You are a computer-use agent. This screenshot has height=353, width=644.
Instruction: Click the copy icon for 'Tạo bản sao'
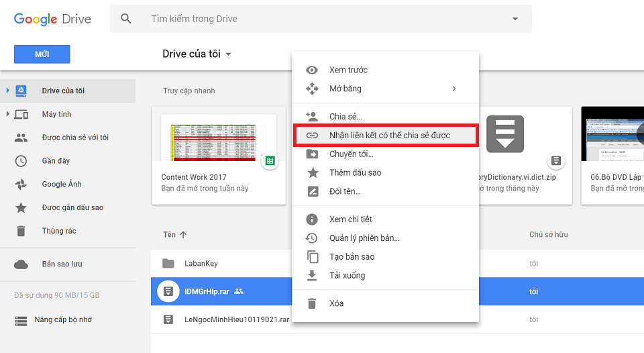point(313,257)
